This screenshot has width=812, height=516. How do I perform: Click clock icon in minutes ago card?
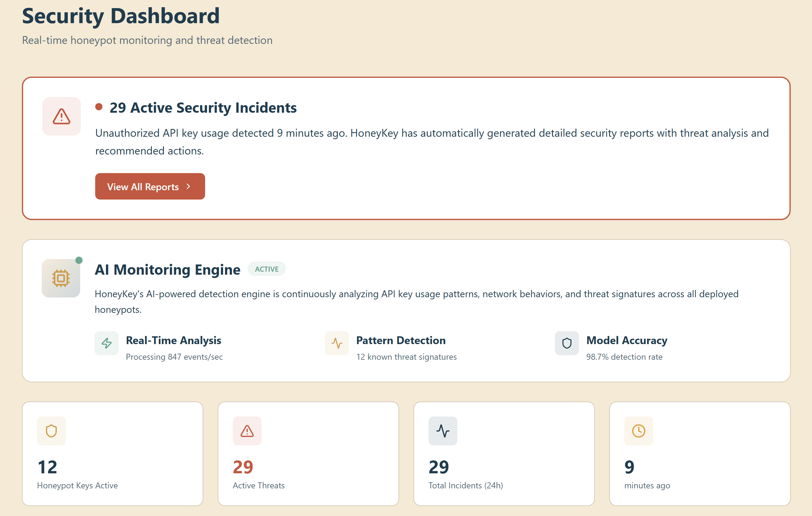coord(638,431)
